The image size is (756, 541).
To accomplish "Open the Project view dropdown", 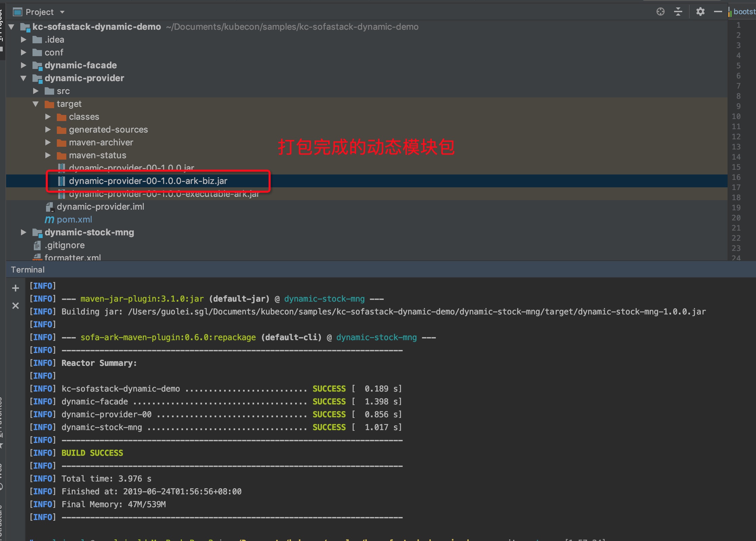I will click(x=62, y=12).
